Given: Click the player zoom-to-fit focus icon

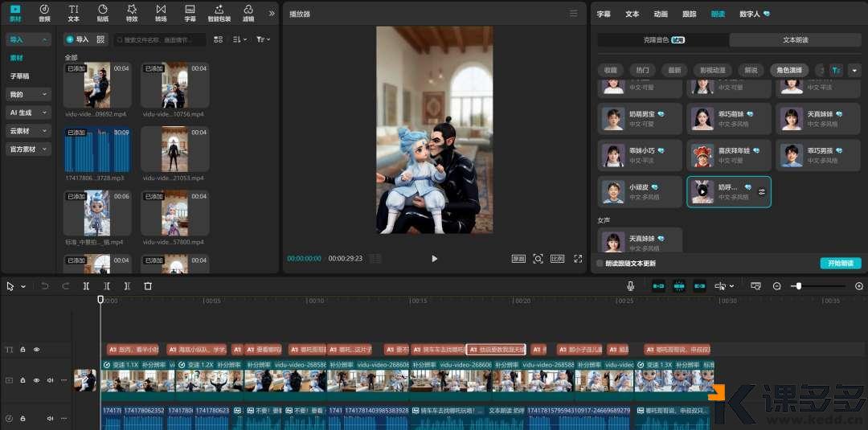Looking at the screenshot, I should coord(538,259).
